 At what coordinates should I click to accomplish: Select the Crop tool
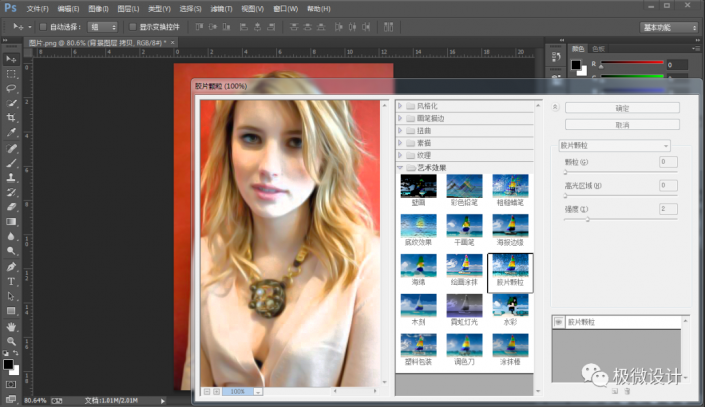pyautogui.click(x=11, y=117)
